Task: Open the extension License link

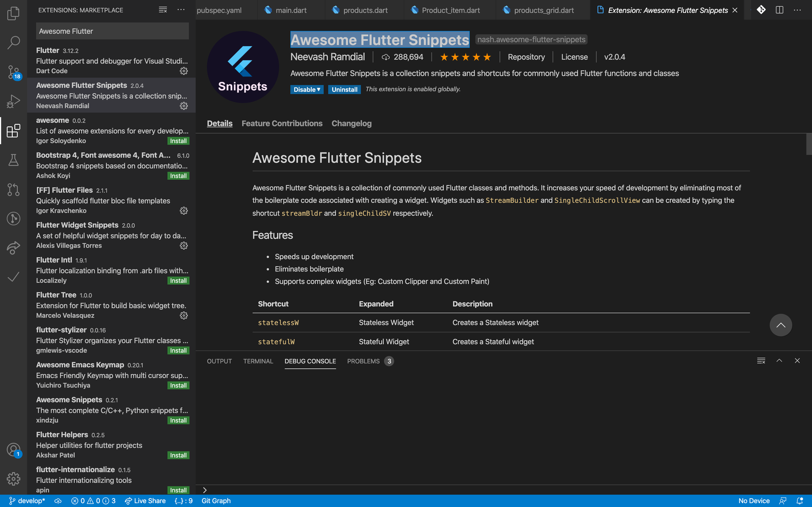Action: (x=574, y=57)
